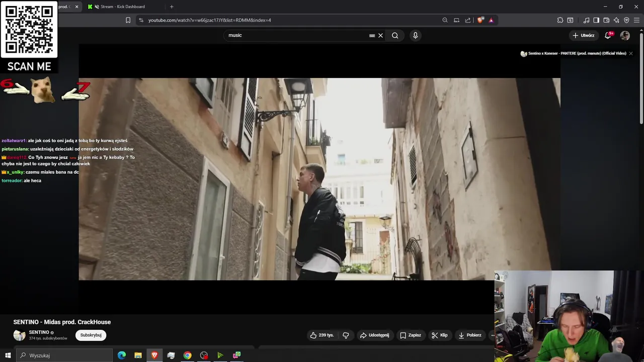
Task: Open YouTube account avatar menu
Action: pos(625,35)
